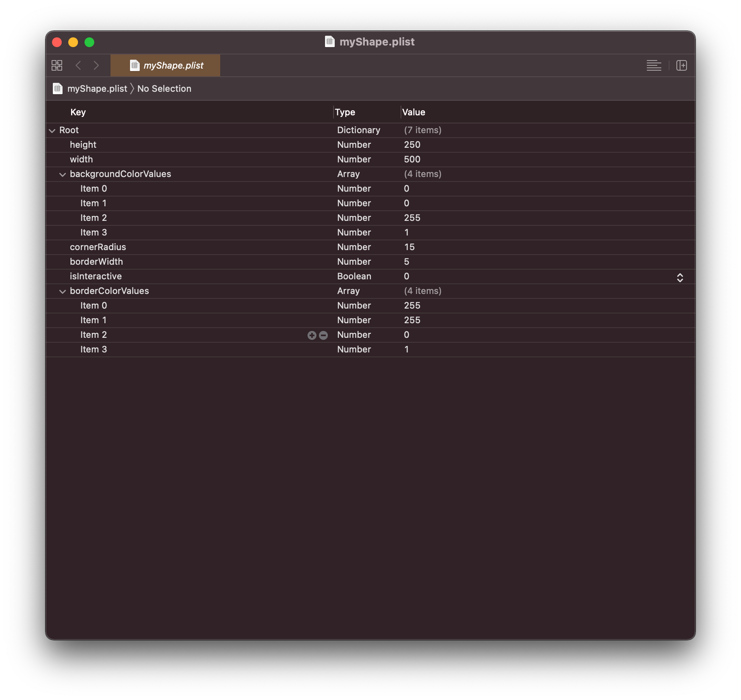
Task: Click the width value 500
Action: point(412,159)
